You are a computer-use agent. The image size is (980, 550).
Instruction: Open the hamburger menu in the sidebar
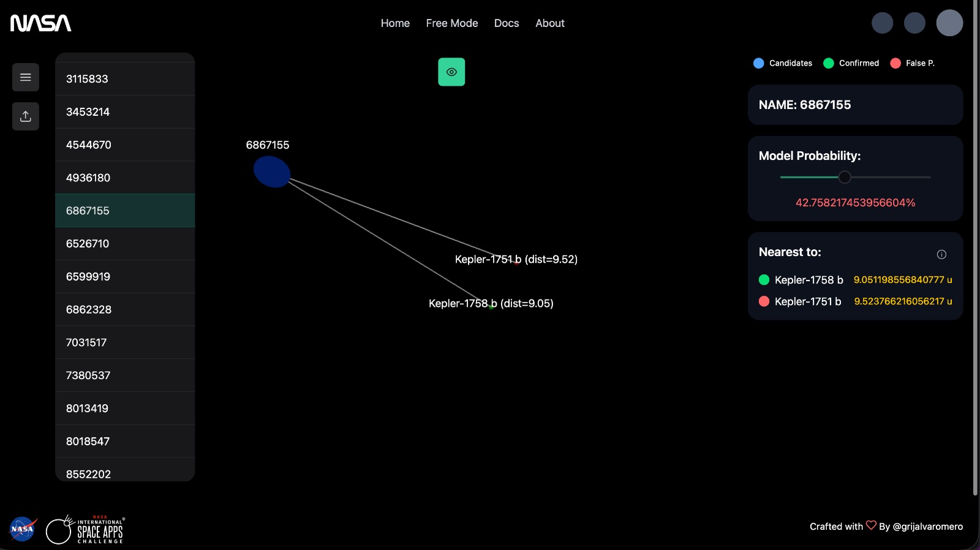coord(26,77)
